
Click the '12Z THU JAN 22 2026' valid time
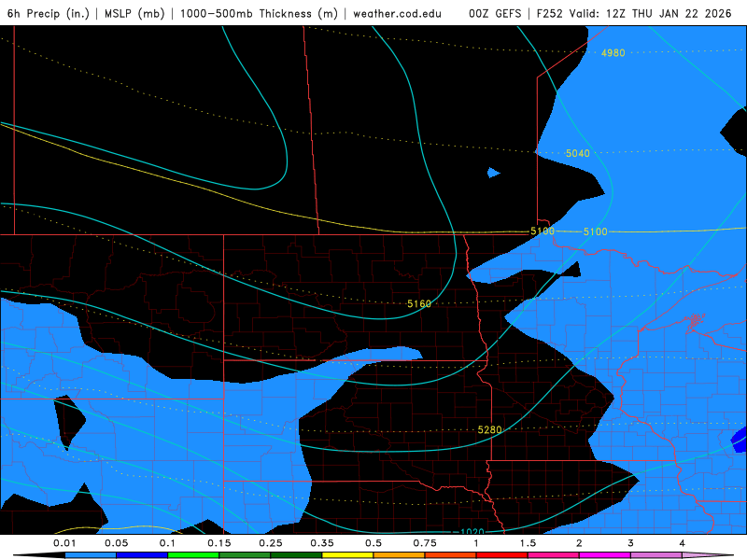pos(669,13)
